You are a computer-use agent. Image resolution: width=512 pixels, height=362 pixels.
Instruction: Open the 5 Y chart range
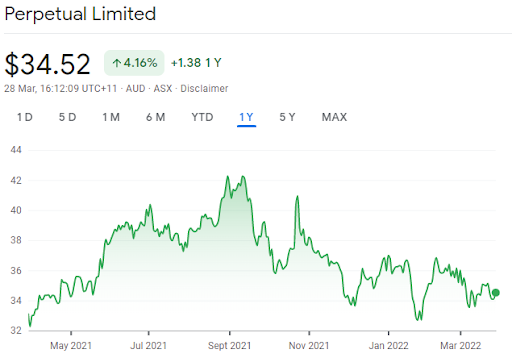click(287, 117)
